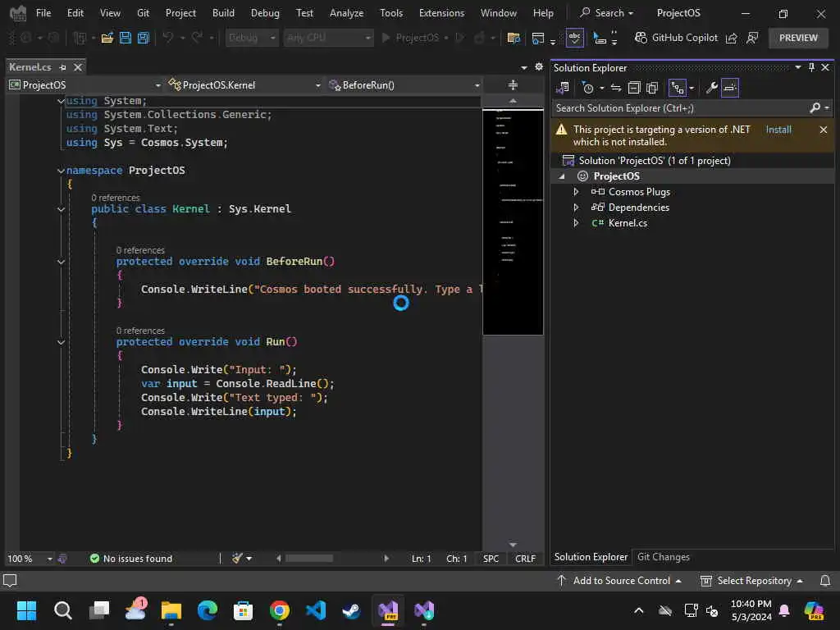
Task: Click Select Repository in status bar
Action: tap(751, 581)
